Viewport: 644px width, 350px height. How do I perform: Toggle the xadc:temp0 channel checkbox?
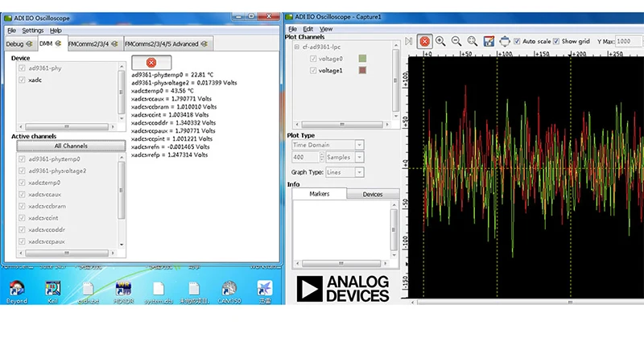coord(23,183)
